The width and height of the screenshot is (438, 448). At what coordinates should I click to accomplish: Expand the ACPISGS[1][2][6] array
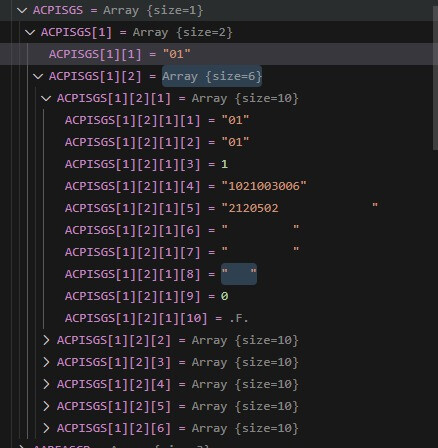[x=46, y=428]
